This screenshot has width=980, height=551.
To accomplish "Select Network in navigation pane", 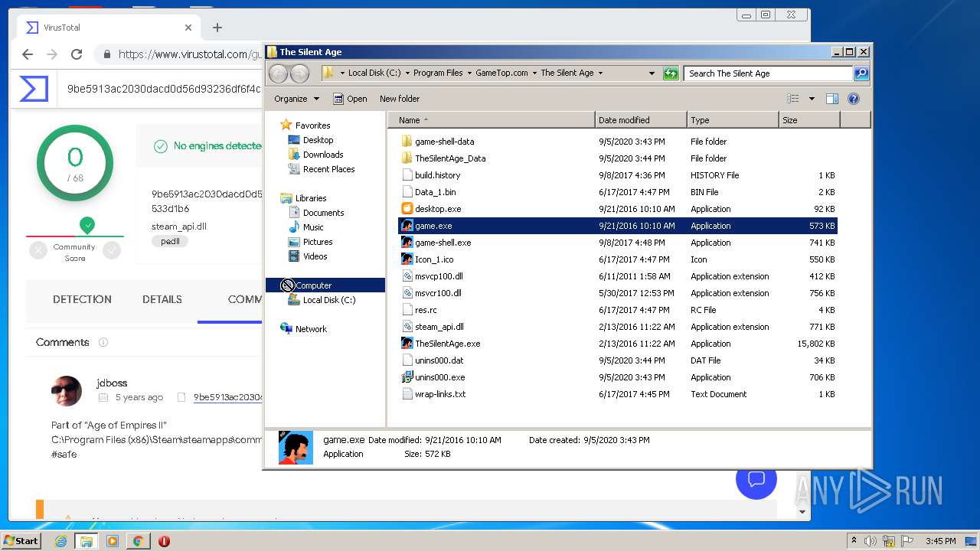I will pos(311,329).
